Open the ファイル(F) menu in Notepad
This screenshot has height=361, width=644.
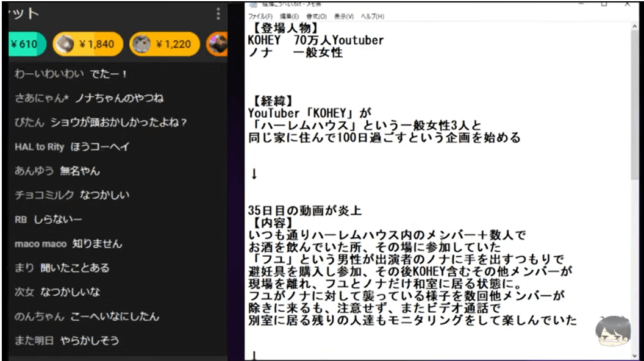(260, 16)
